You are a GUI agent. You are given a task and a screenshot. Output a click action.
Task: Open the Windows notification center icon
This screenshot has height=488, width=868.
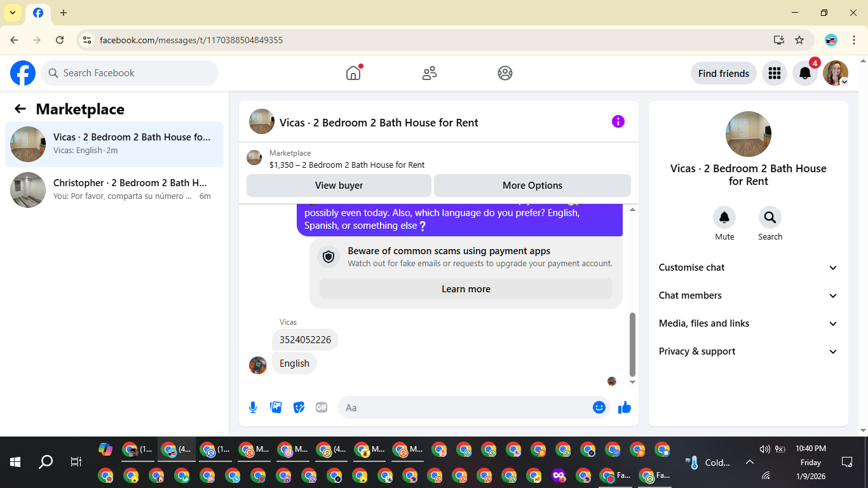click(x=846, y=462)
